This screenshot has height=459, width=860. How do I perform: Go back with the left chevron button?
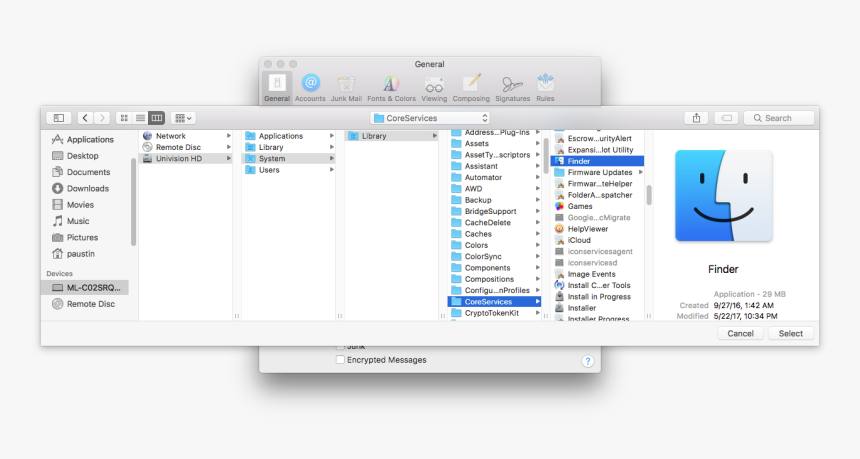click(85, 118)
